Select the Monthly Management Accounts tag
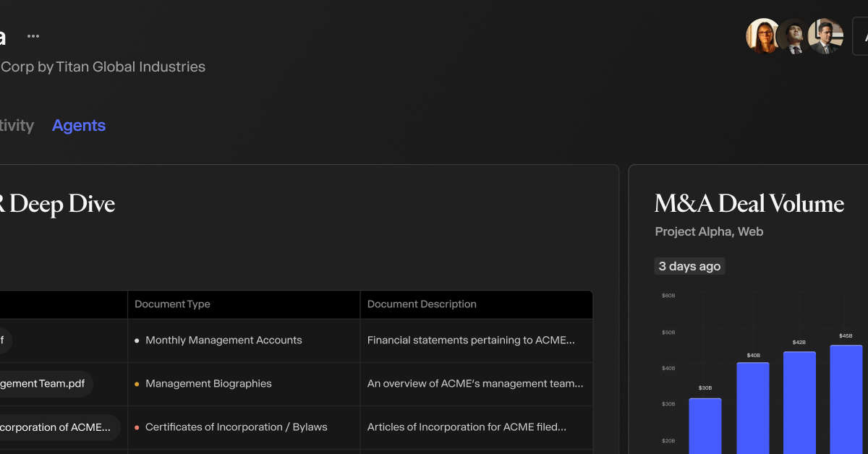 tap(218, 340)
